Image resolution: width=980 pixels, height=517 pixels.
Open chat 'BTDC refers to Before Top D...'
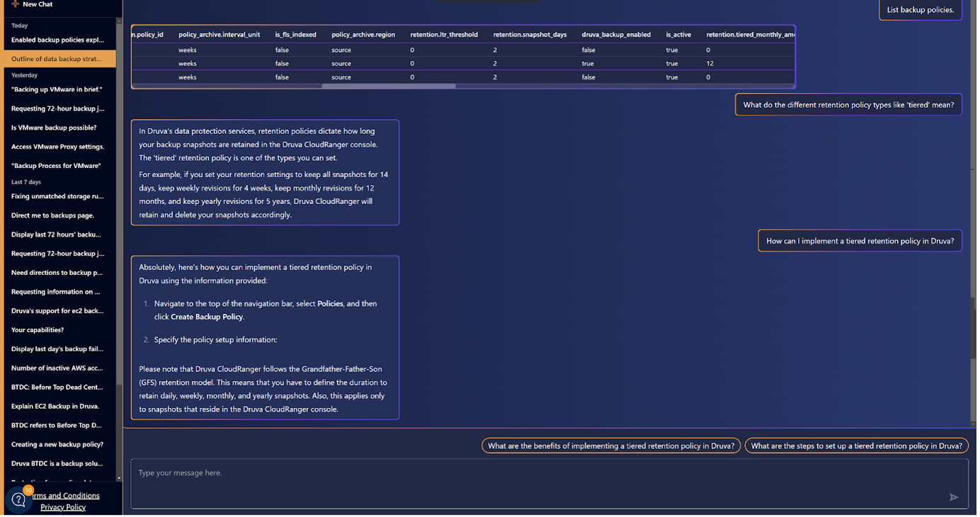tap(57, 426)
